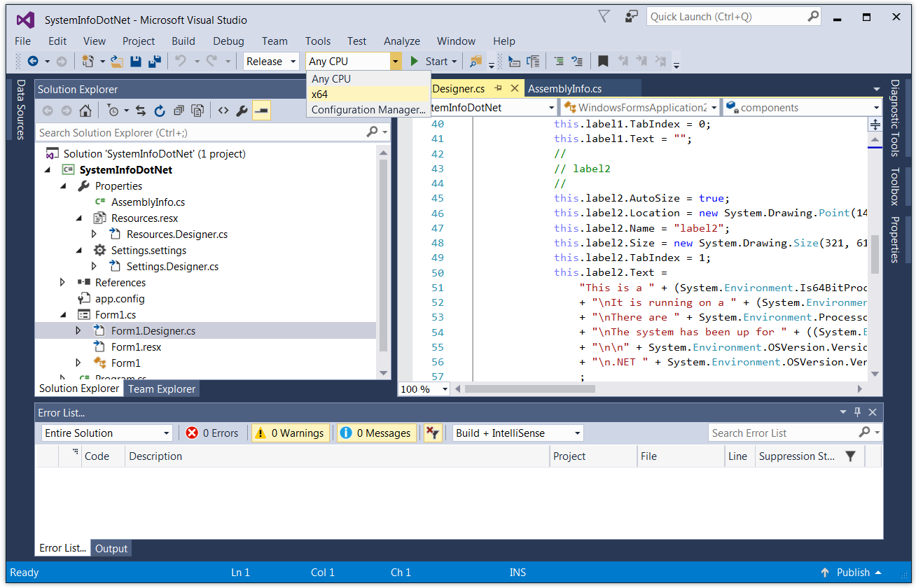Open the Build menu
The image size is (916, 588).
(183, 41)
